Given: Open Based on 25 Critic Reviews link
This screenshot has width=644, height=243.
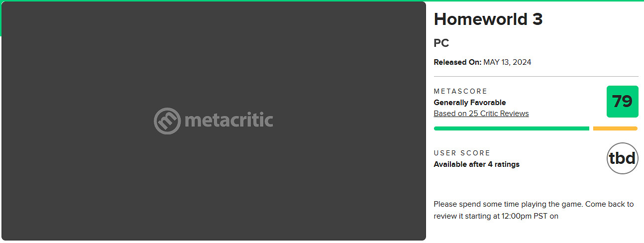Looking at the screenshot, I should (x=481, y=114).
